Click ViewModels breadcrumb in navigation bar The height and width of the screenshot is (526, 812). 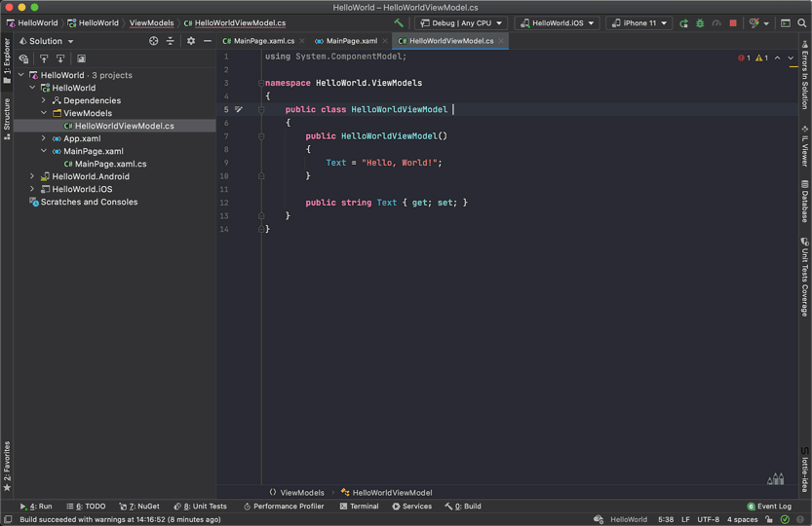click(x=151, y=23)
